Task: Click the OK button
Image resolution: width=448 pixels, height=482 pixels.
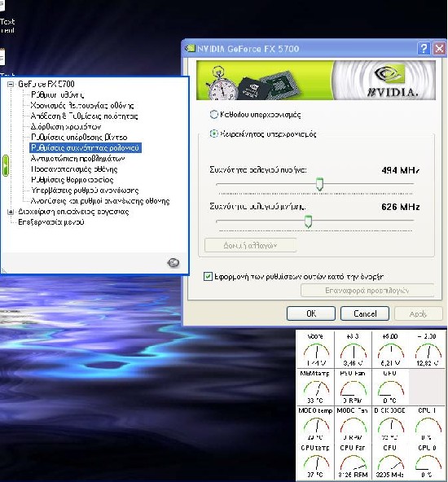Action: (x=311, y=313)
